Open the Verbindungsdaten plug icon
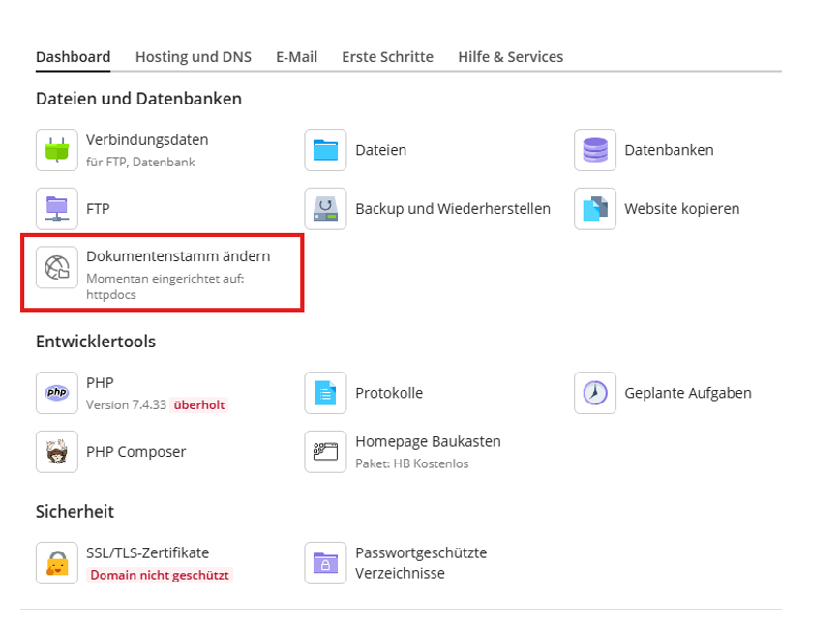This screenshot has height=627, width=840. point(57,150)
